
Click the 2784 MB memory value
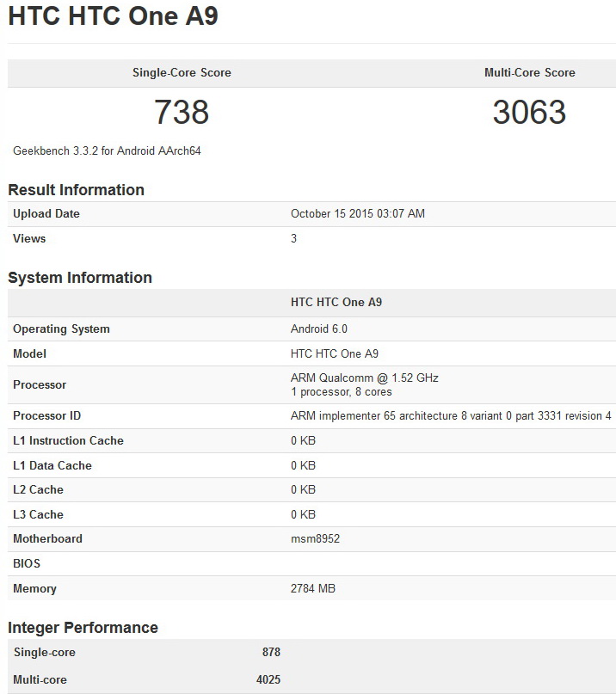(313, 588)
